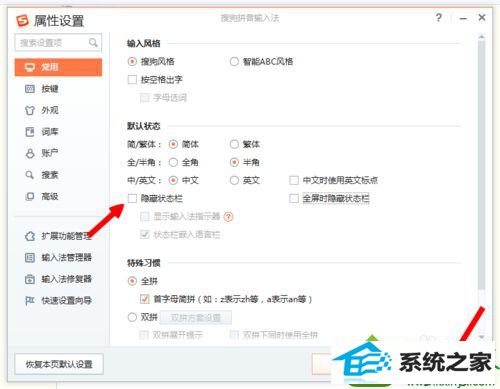Select 繁体 radio button
500x389 pixels.
pos(234,144)
